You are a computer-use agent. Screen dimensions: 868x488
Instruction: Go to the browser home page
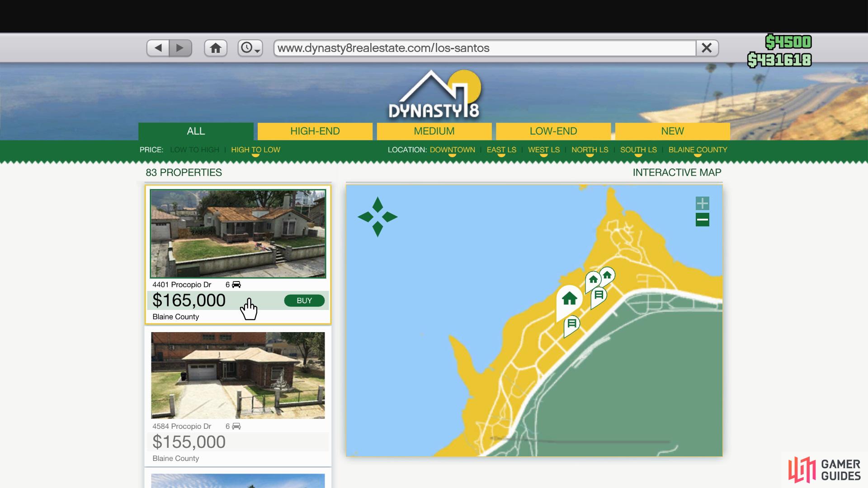(x=216, y=48)
